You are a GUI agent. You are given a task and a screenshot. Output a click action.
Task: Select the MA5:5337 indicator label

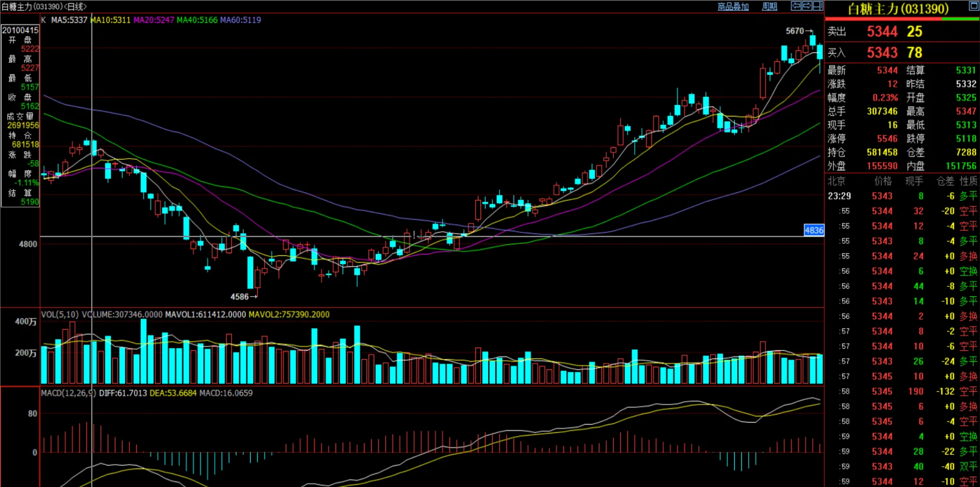pos(69,20)
